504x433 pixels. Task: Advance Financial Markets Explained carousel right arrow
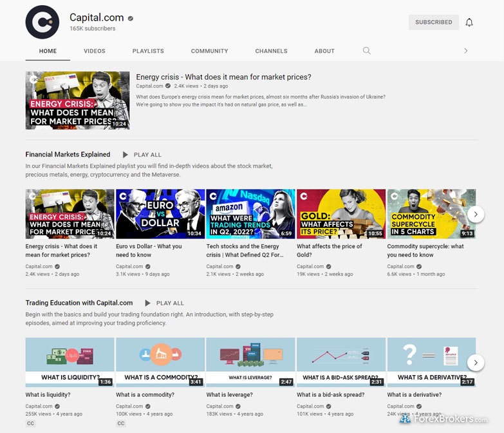(x=476, y=215)
